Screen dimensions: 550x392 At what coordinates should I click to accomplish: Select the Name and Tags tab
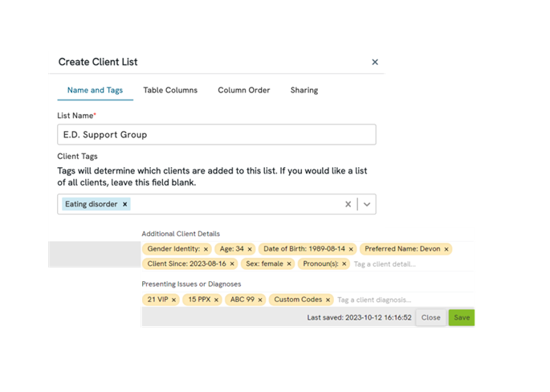click(95, 90)
